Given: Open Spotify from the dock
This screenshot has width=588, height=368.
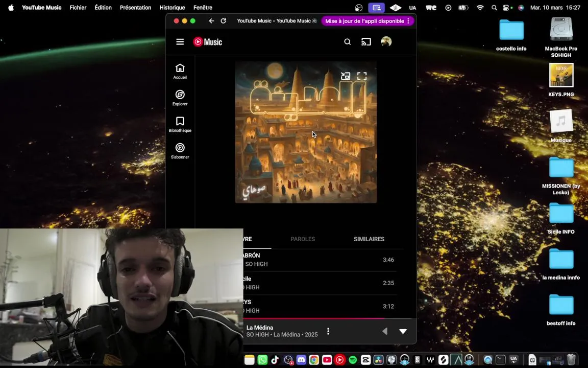Looking at the screenshot, I should (353, 360).
